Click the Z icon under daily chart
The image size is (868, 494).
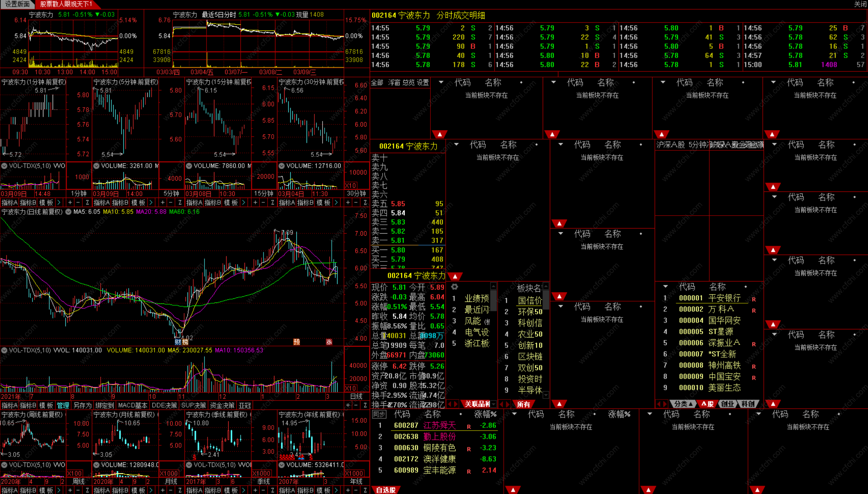coord(365,405)
